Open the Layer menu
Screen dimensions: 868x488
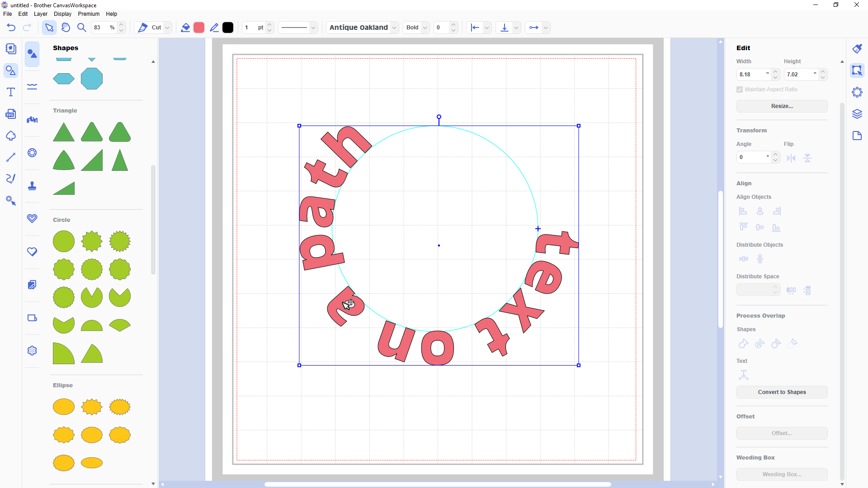tap(40, 14)
